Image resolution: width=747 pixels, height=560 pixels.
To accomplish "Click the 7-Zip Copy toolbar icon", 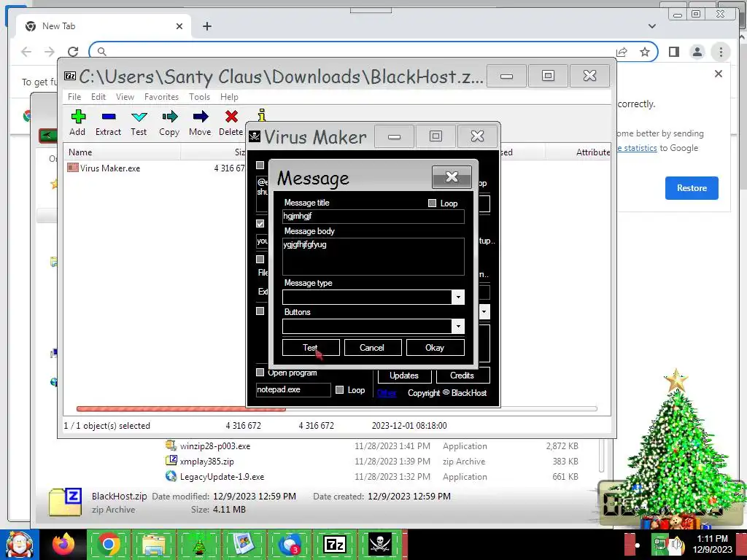I will pyautogui.click(x=169, y=117).
